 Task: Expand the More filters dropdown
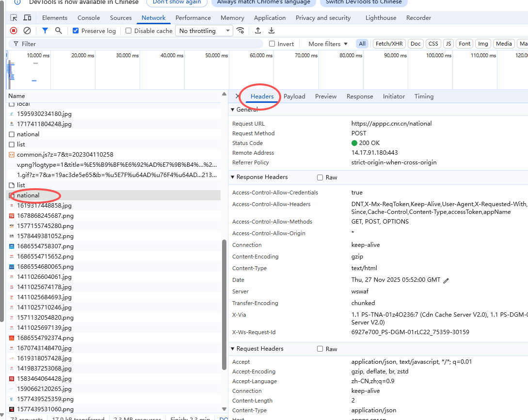[x=328, y=44]
